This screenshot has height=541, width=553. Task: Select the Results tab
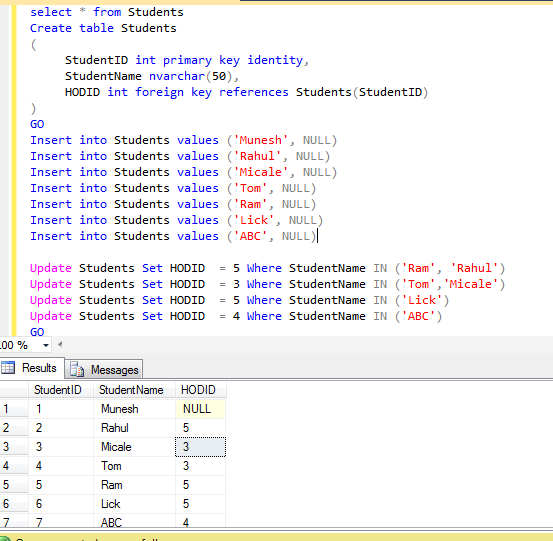click(x=32, y=368)
